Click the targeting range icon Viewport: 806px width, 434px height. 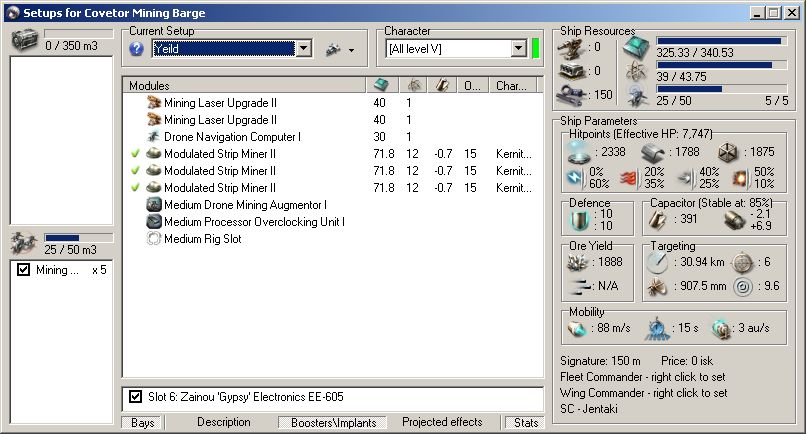(657, 263)
